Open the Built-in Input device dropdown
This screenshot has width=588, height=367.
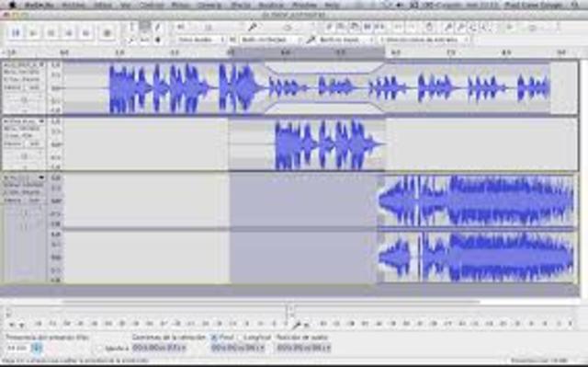coord(346,40)
